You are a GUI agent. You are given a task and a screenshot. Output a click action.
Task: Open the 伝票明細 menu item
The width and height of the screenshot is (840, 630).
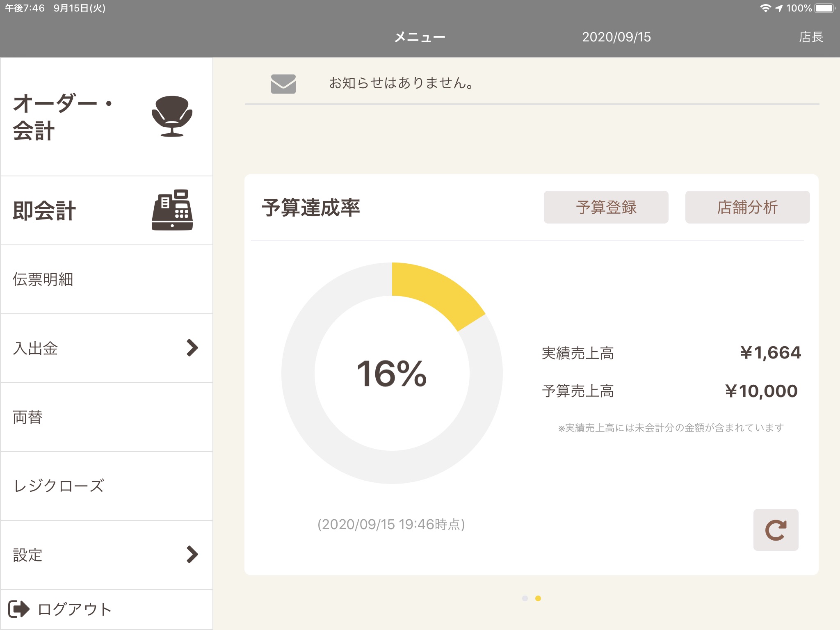107,280
